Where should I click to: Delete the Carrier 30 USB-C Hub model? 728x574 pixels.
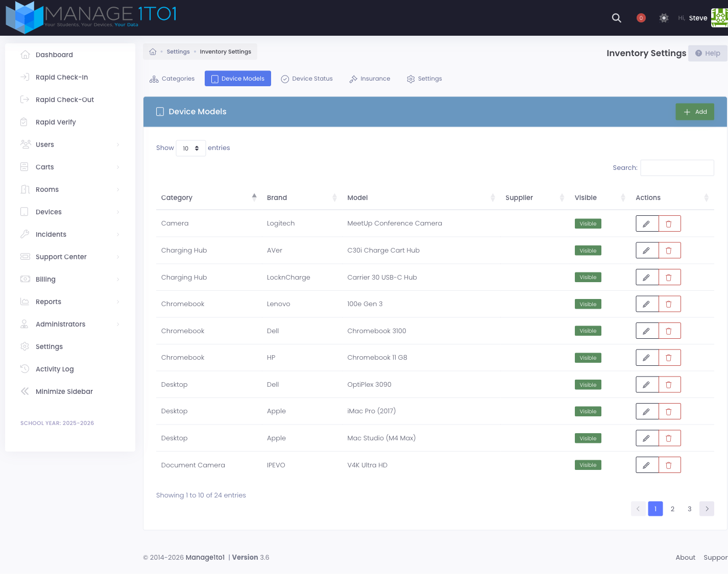669,277
